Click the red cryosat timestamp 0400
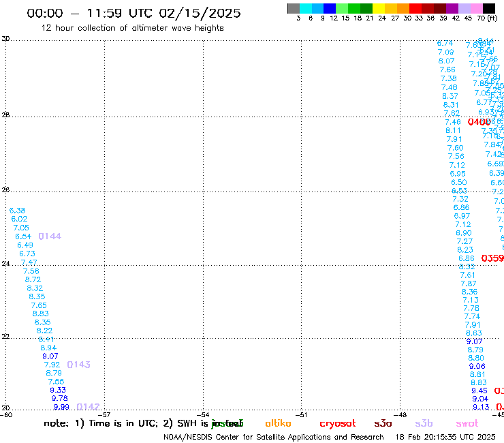Viewport: 504px width, 443px height. click(479, 122)
